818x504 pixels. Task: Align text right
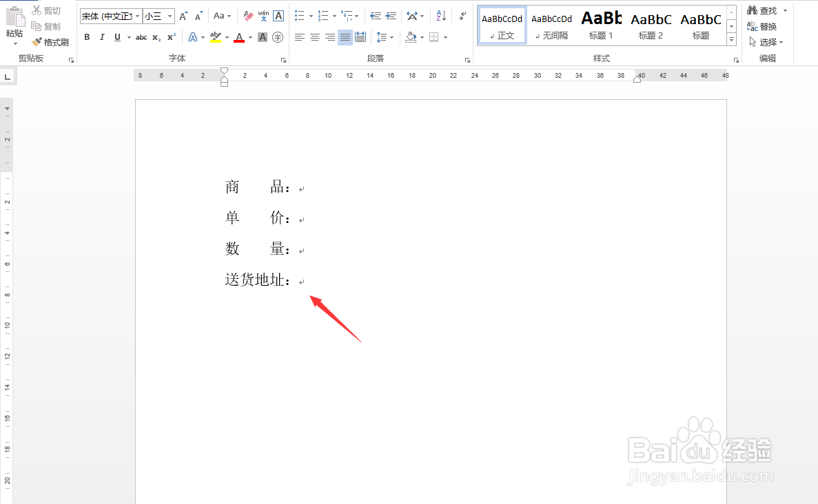[x=329, y=37]
